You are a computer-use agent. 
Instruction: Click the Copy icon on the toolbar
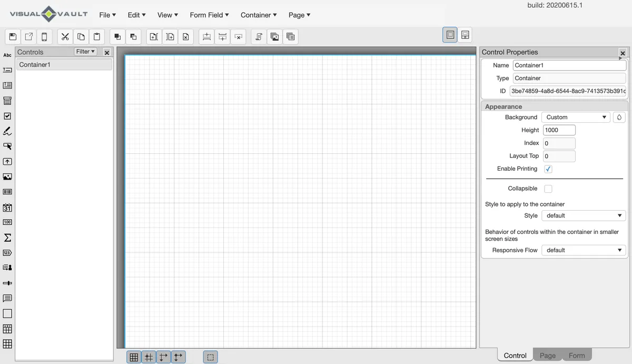click(x=81, y=36)
